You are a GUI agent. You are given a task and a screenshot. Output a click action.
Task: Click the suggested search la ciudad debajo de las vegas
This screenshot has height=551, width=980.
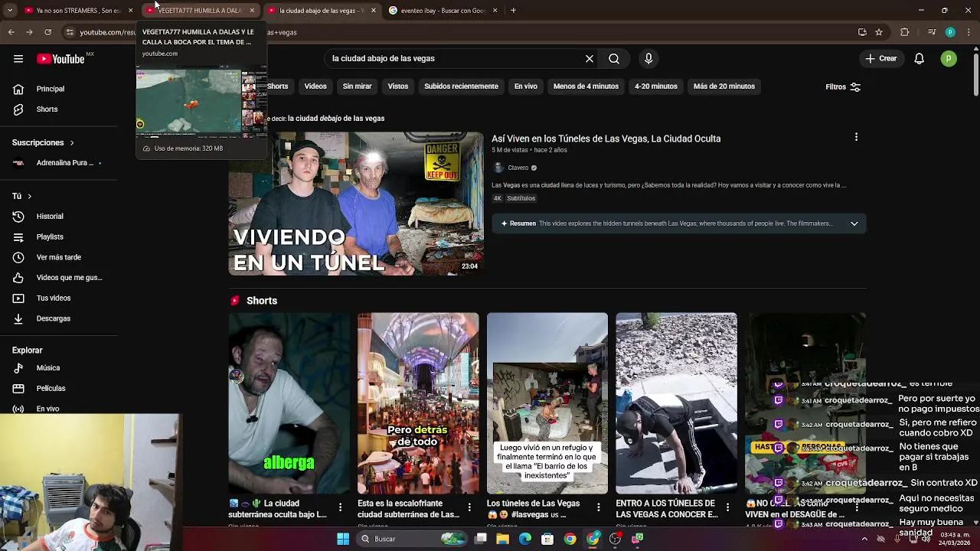[336, 119]
